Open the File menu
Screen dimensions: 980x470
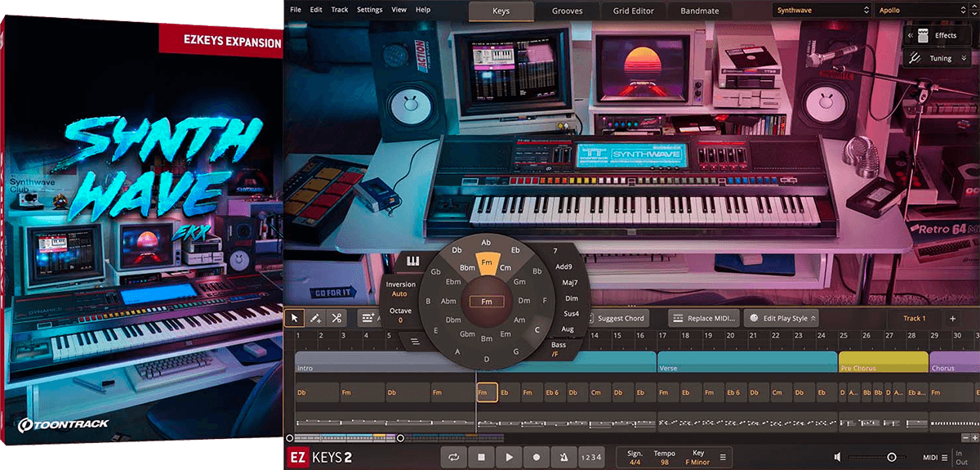click(296, 10)
